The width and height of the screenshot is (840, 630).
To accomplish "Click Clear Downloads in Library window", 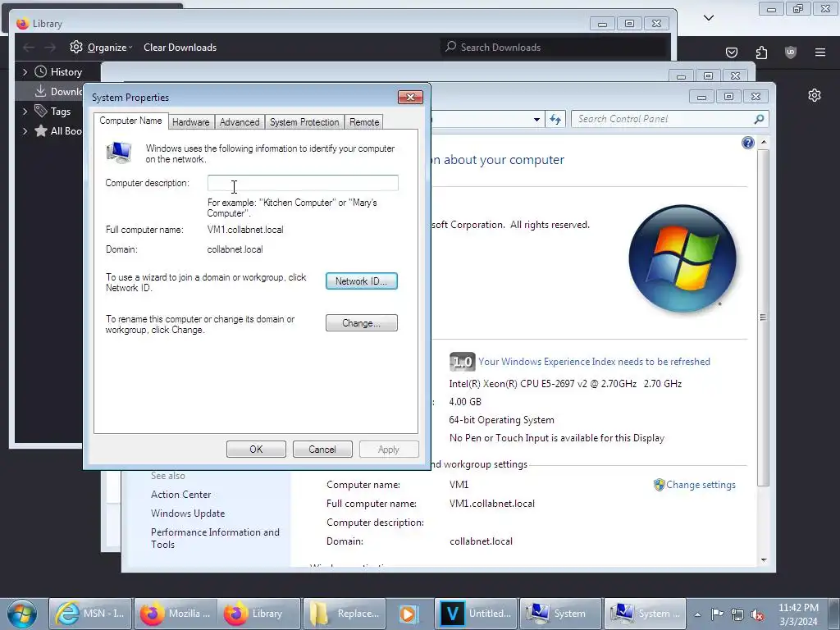I will tap(180, 47).
